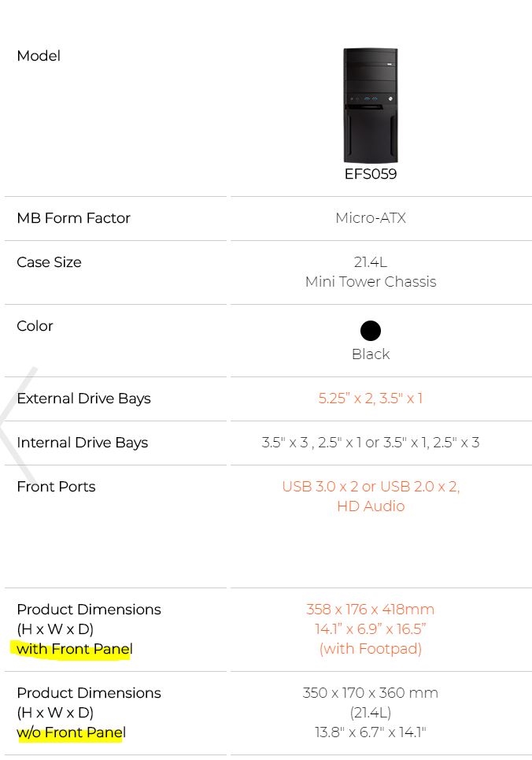Click the Mini Tower Chassis text
The height and width of the screenshot is (760, 532).
371,282
